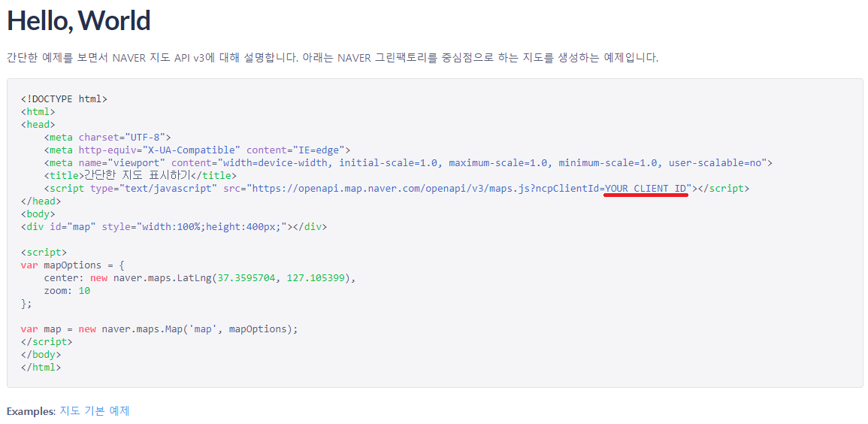Viewport: 868px width, 424px height.
Task: Click the closing </html> tag
Action: 41,367
